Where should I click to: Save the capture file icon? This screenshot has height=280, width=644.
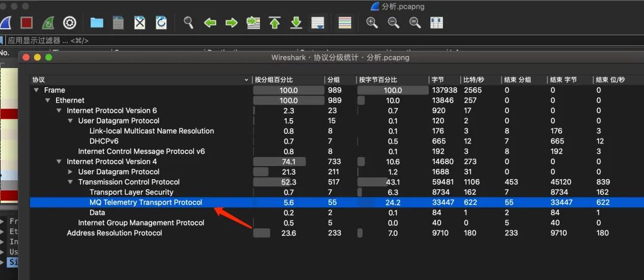click(118, 23)
